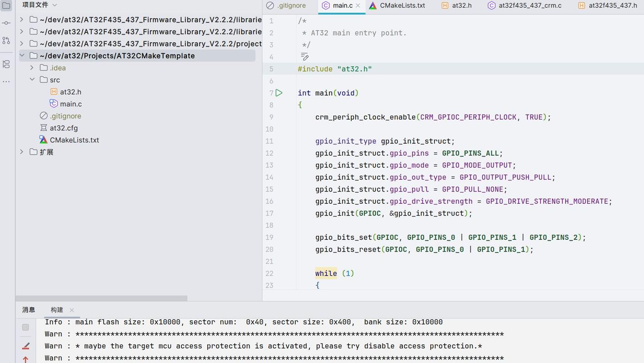This screenshot has width=644, height=363.
Task: Click the red up arrow in build panel
Action: [26, 359]
